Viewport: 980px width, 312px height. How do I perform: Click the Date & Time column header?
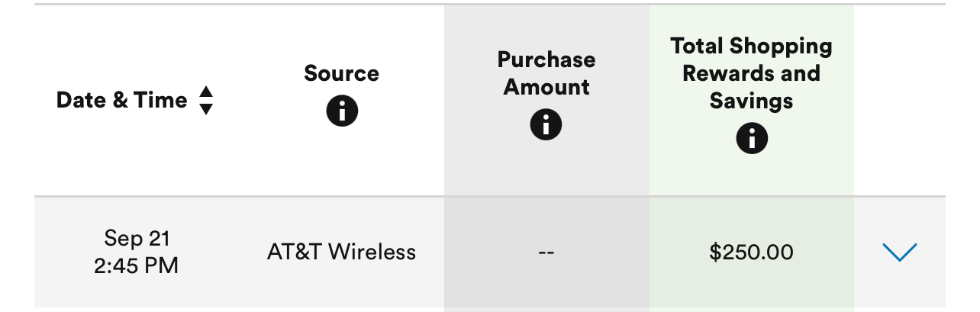point(122,100)
